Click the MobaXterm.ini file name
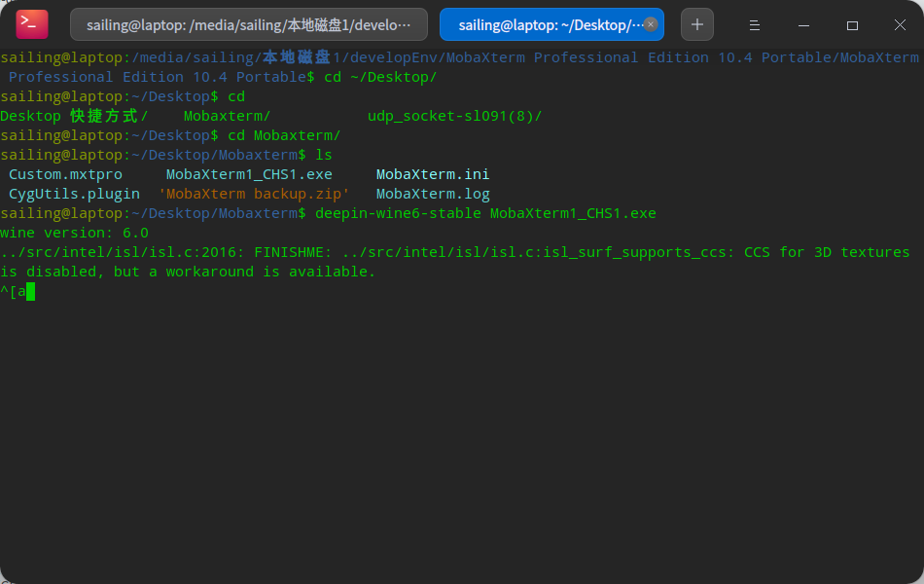Viewport: 924px width, 584px height. coord(433,174)
